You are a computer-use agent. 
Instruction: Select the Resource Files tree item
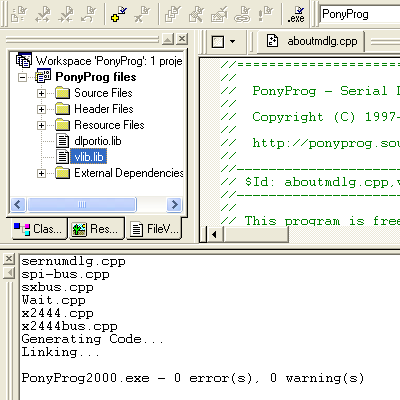[109, 125]
